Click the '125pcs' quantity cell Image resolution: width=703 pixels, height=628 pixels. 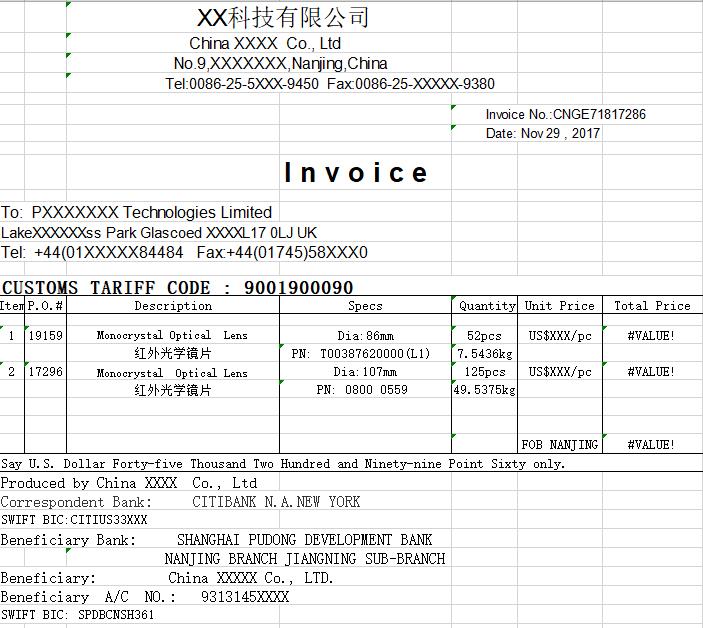485,372
